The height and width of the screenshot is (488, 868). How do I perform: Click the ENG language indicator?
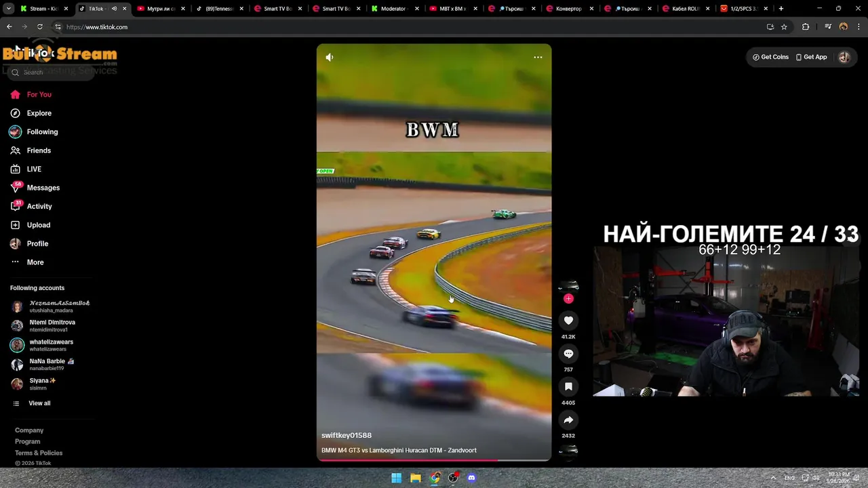click(789, 478)
